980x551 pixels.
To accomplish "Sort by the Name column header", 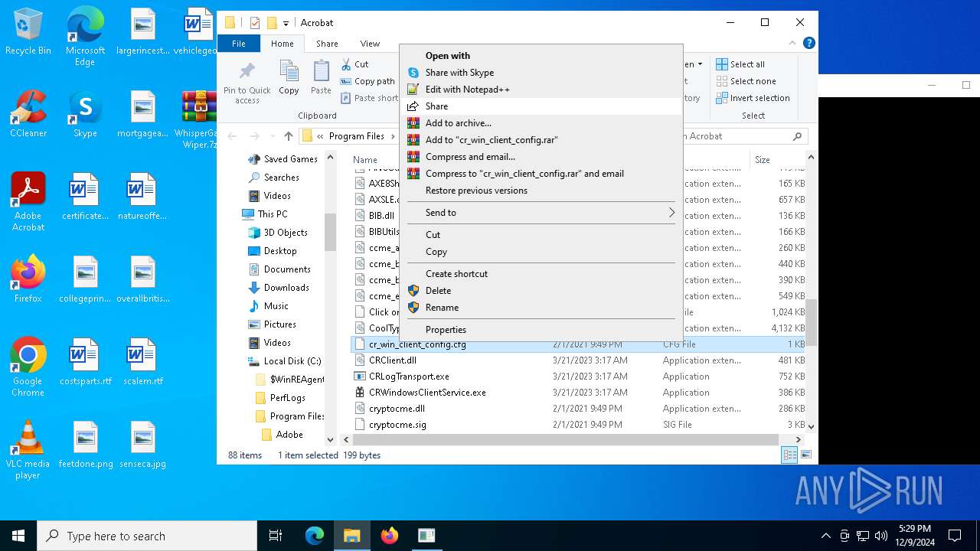I will point(375,160).
